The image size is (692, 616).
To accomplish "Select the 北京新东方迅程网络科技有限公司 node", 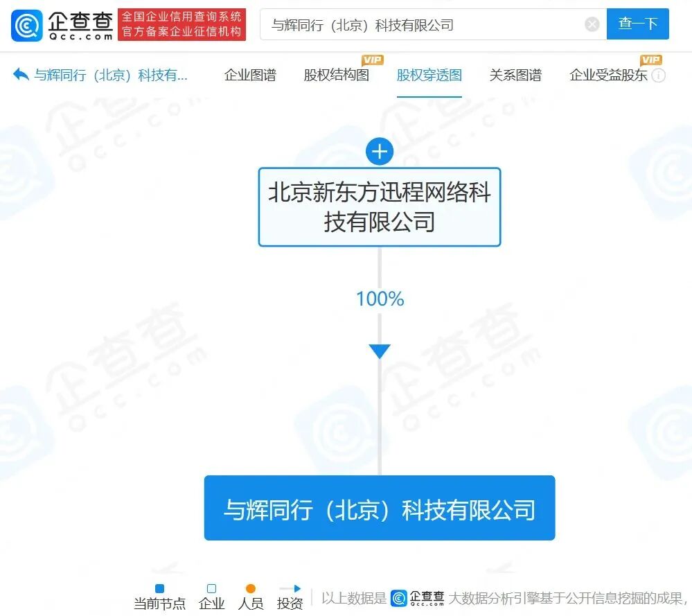I will tap(379, 206).
